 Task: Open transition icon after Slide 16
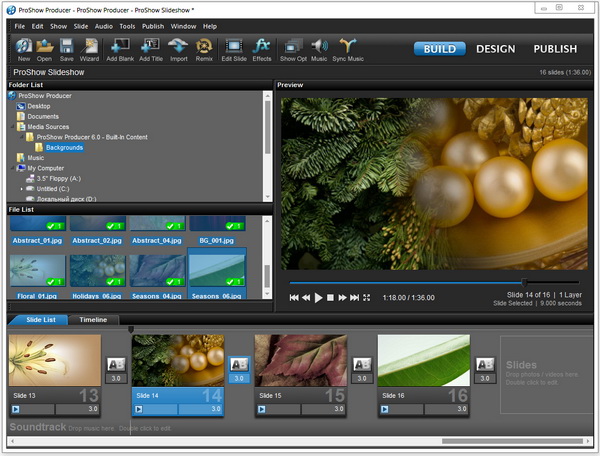[x=485, y=365]
